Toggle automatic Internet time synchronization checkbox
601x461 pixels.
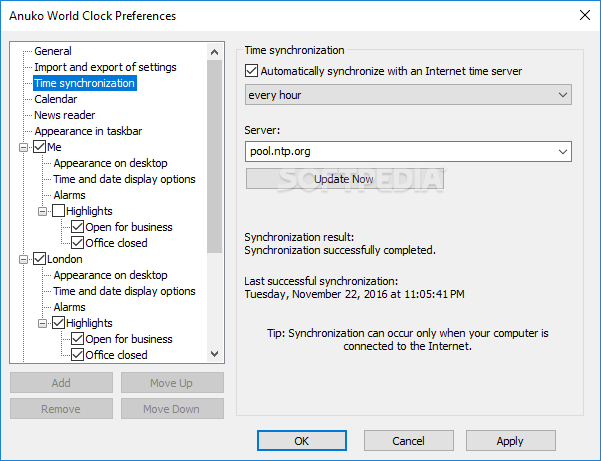coord(251,71)
